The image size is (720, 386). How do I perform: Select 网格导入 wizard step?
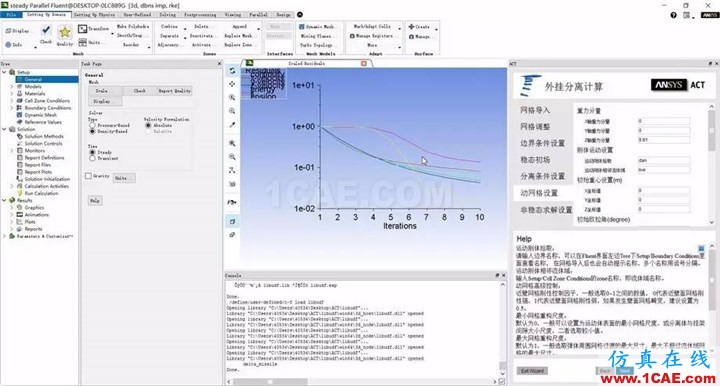click(x=535, y=110)
